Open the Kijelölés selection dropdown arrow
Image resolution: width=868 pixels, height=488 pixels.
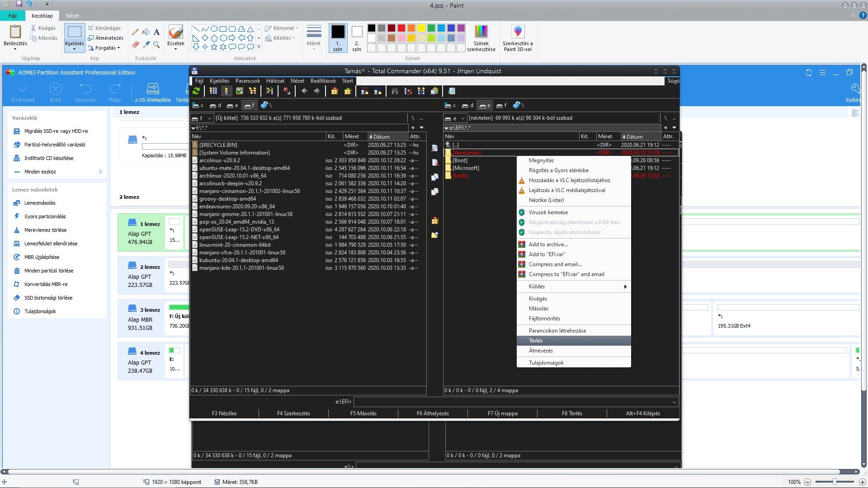coord(74,49)
